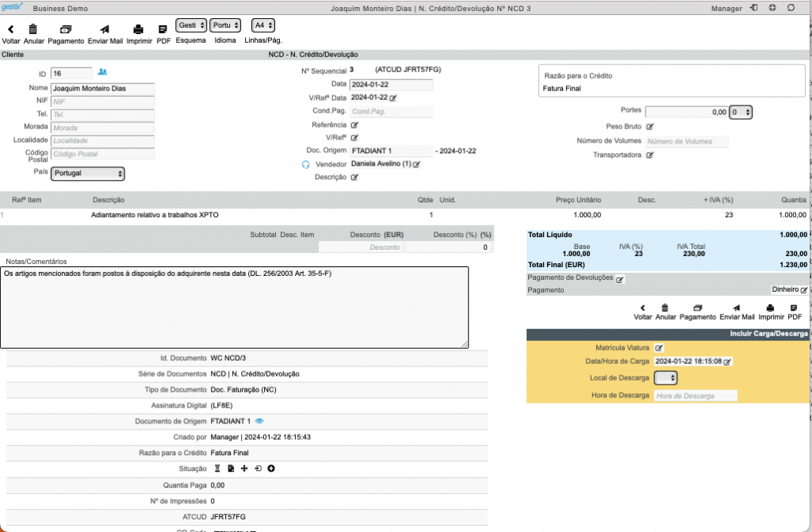Open the País Portugal dropdown
The height and width of the screenshot is (532, 812).
[x=87, y=174]
